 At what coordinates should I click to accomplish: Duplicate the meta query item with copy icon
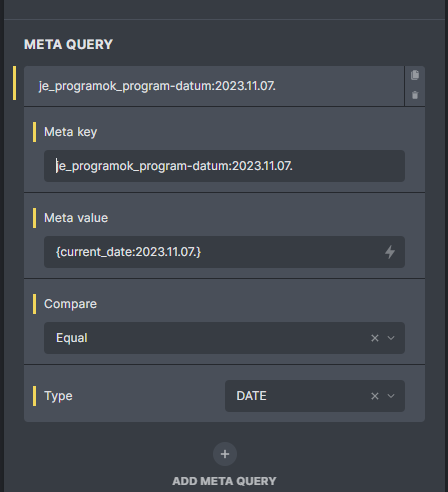(415, 75)
